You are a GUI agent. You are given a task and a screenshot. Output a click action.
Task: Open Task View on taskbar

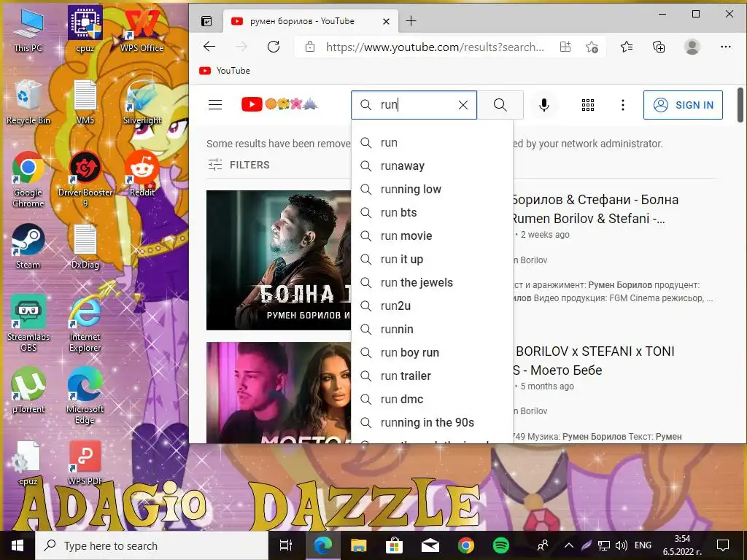[285, 545]
